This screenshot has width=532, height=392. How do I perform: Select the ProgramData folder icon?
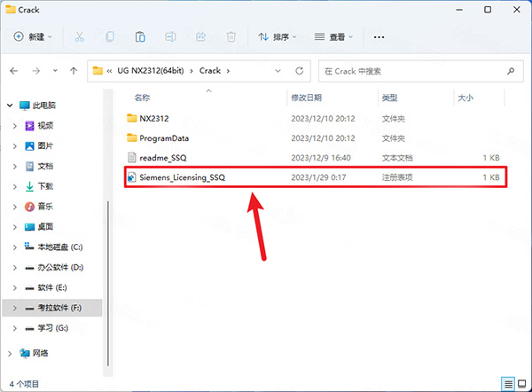point(131,137)
